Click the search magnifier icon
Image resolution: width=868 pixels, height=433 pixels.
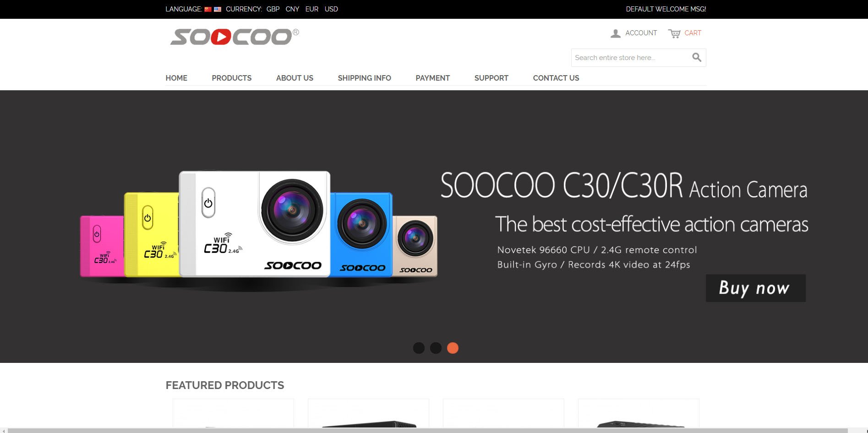[x=697, y=57]
